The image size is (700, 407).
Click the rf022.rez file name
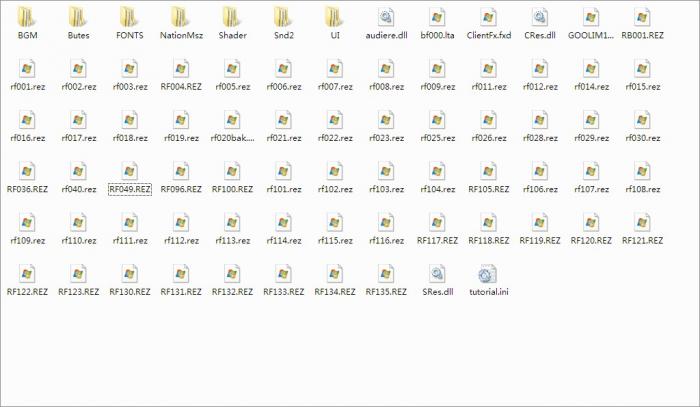click(335, 138)
